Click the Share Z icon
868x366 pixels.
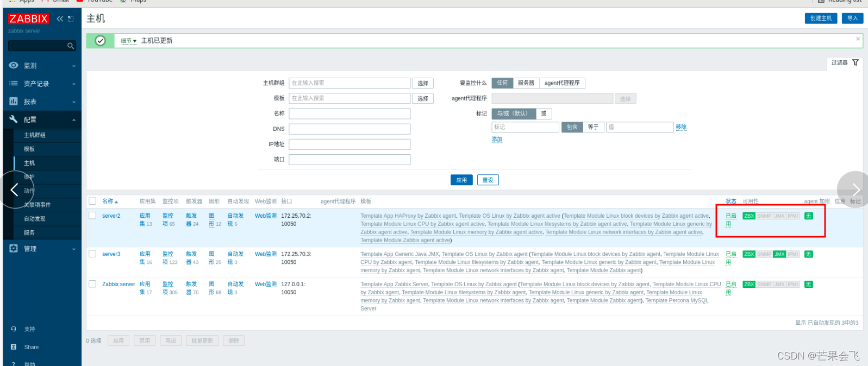click(x=14, y=346)
